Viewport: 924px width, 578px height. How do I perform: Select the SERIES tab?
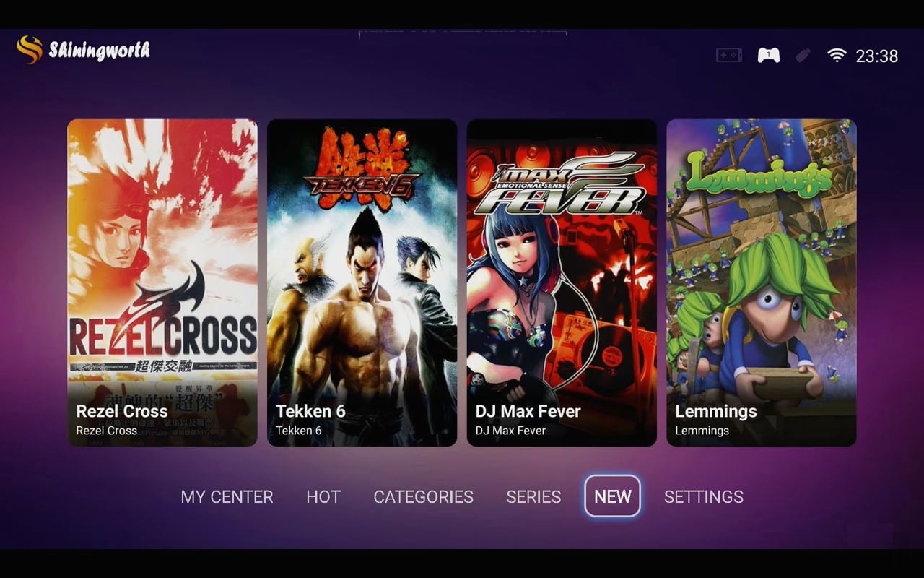533,497
